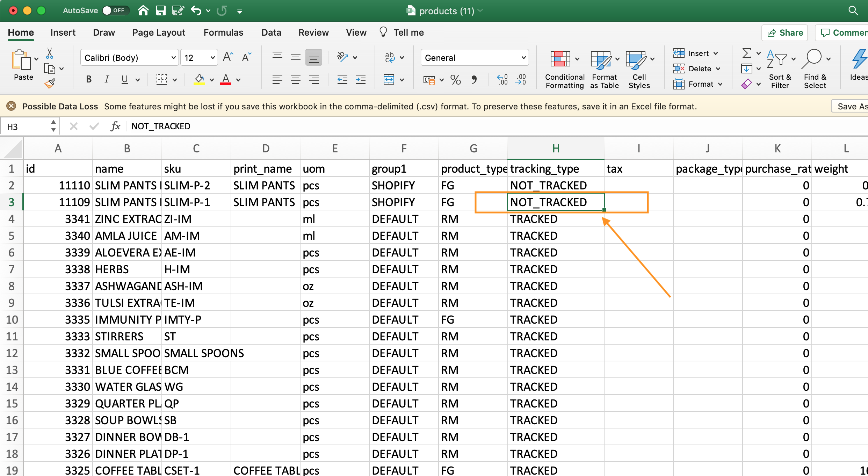Click the Format Painter brush icon

50,83
